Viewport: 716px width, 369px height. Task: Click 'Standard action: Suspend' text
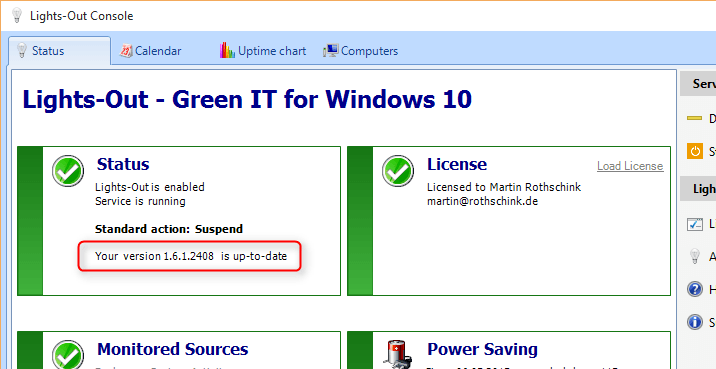click(x=169, y=229)
